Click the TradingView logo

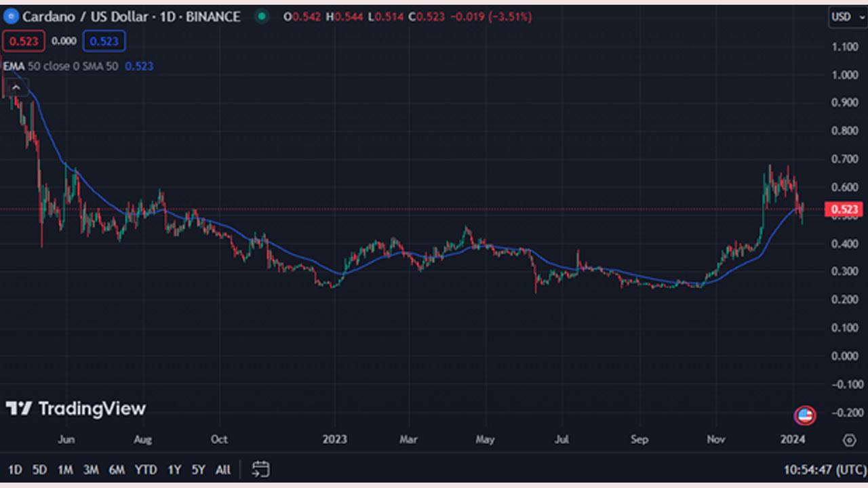click(x=76, y=409)
